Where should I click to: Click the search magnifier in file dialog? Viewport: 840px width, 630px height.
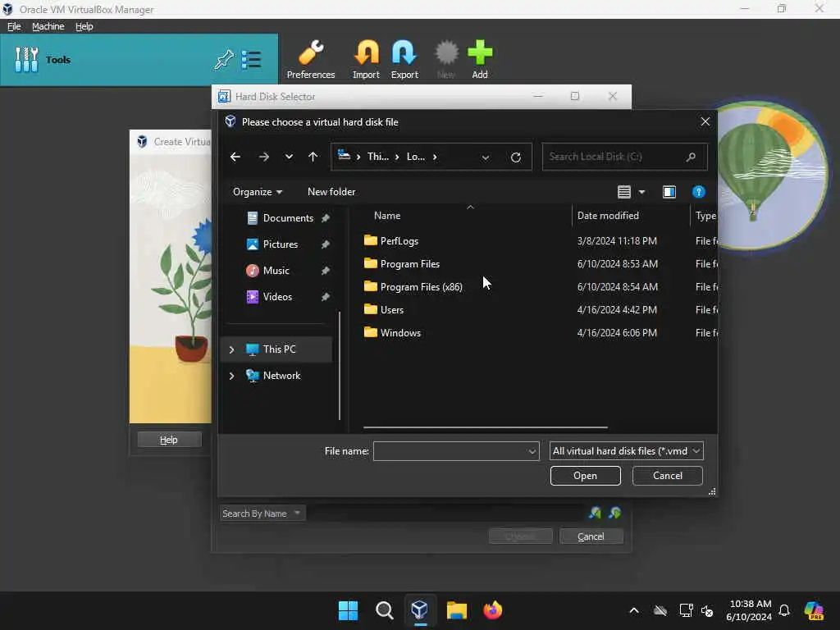click(x=691, y=157)
